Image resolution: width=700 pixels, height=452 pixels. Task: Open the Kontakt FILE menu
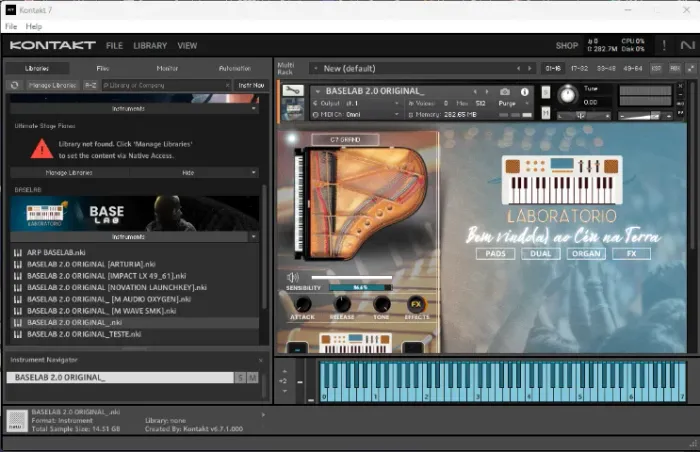[114, 46]
